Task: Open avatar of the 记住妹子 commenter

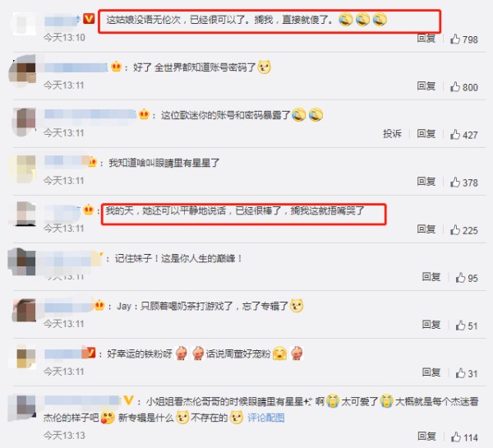Action: [x=21, y=261]
